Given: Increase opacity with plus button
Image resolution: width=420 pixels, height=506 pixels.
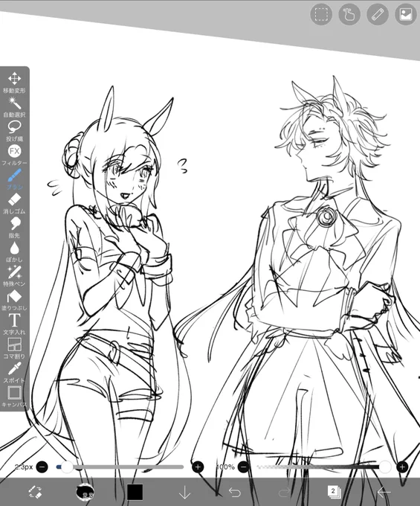Looking at the screenshot, I should [402, 467].
